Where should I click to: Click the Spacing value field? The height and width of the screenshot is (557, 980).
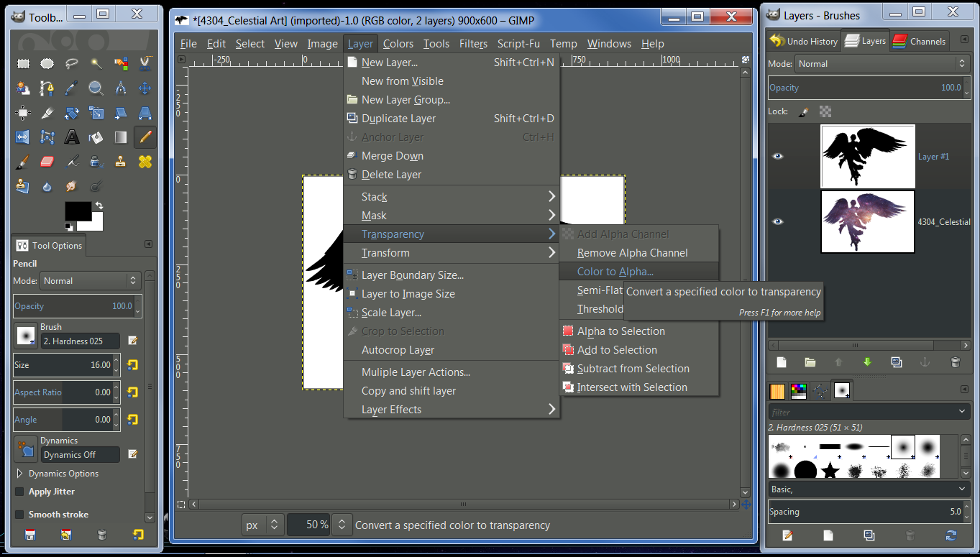(869, 512)
